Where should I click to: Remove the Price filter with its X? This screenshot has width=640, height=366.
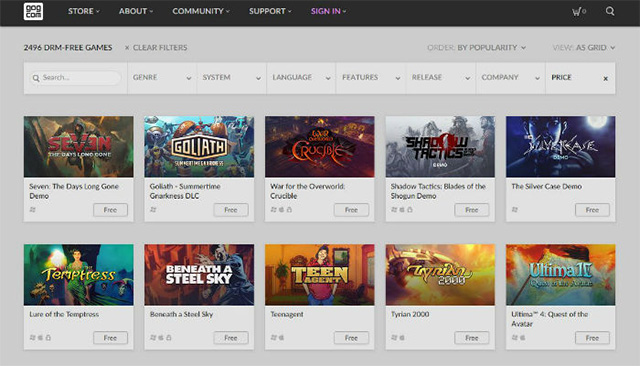coord(605,78)
